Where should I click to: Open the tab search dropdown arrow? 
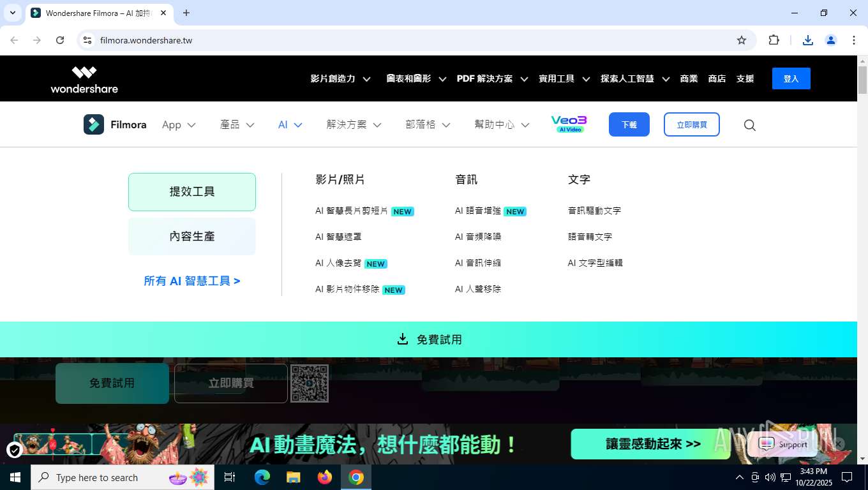click(x=12, y=13)
